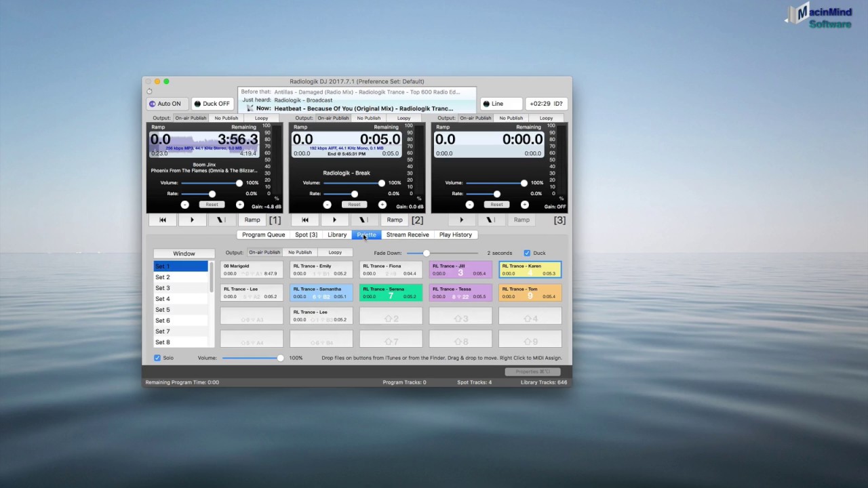Select Set 4 in the set list
868x488 pixels.
[181, 299]
